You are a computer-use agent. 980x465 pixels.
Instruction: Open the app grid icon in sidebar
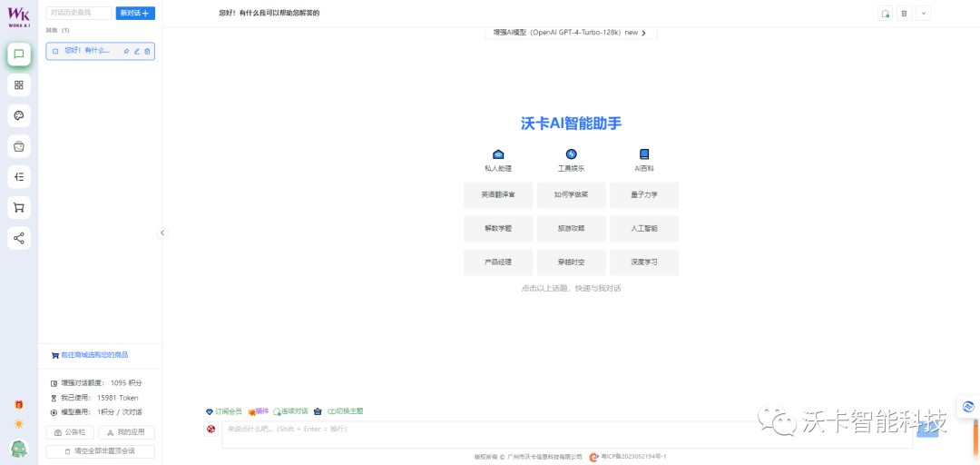click(19, 85)
